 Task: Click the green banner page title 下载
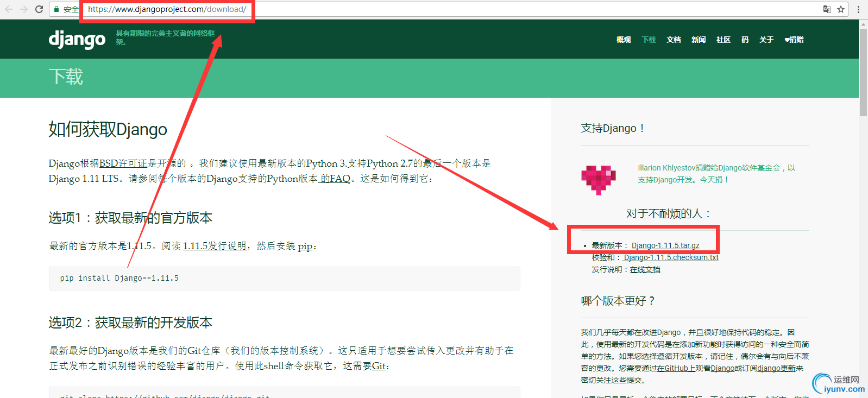[x=66, y=77]
